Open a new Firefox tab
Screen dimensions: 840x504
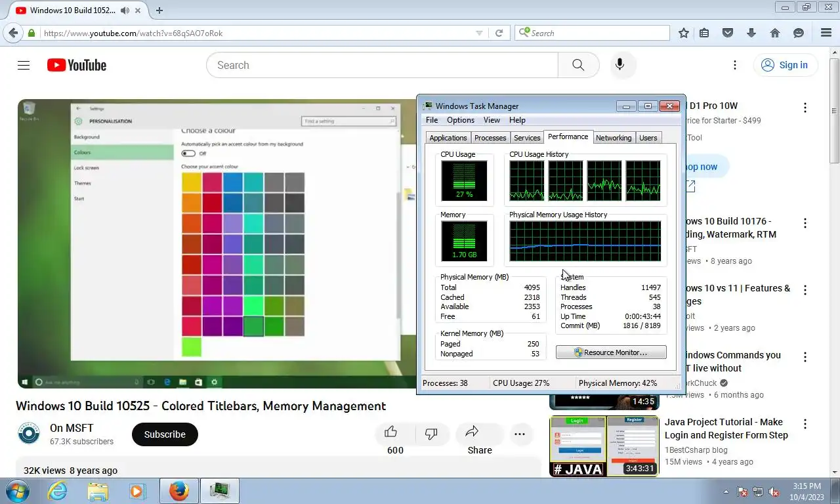pyautogui.click(x=159, y=10)
